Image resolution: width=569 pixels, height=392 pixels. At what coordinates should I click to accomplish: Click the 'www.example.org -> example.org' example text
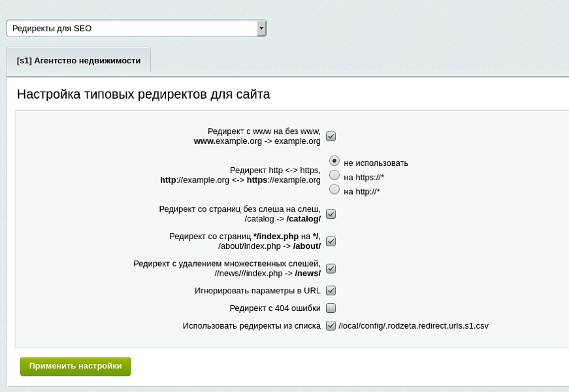[257, 141]
